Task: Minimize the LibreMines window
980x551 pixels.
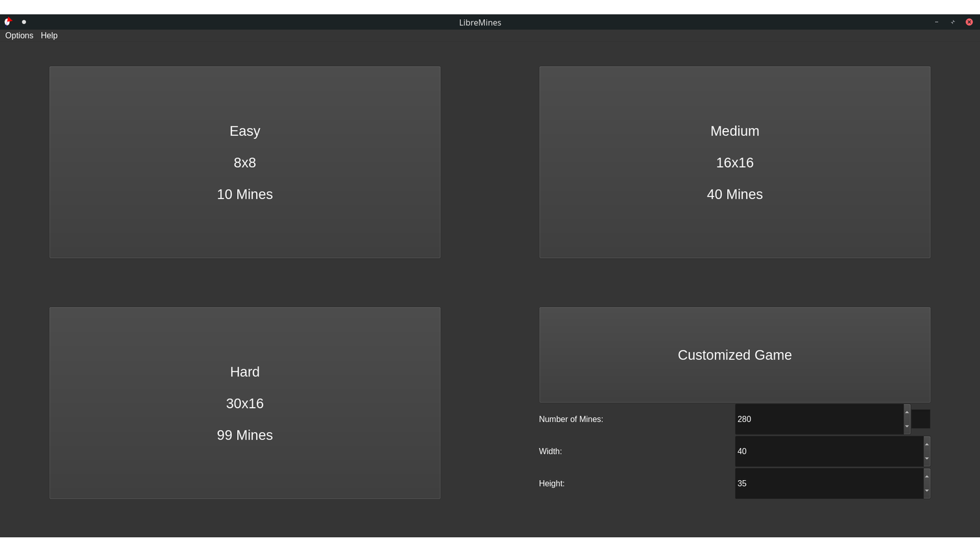Action: point(936,21)
